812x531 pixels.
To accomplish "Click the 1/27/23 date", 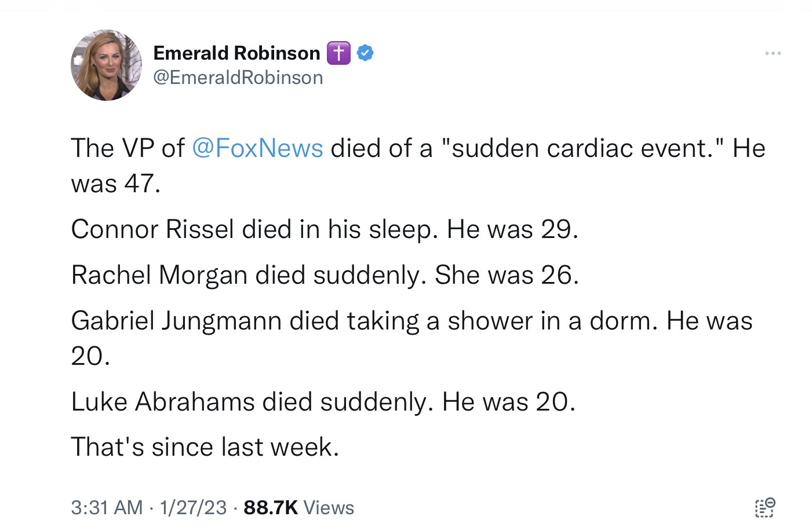I will [193, 507].
